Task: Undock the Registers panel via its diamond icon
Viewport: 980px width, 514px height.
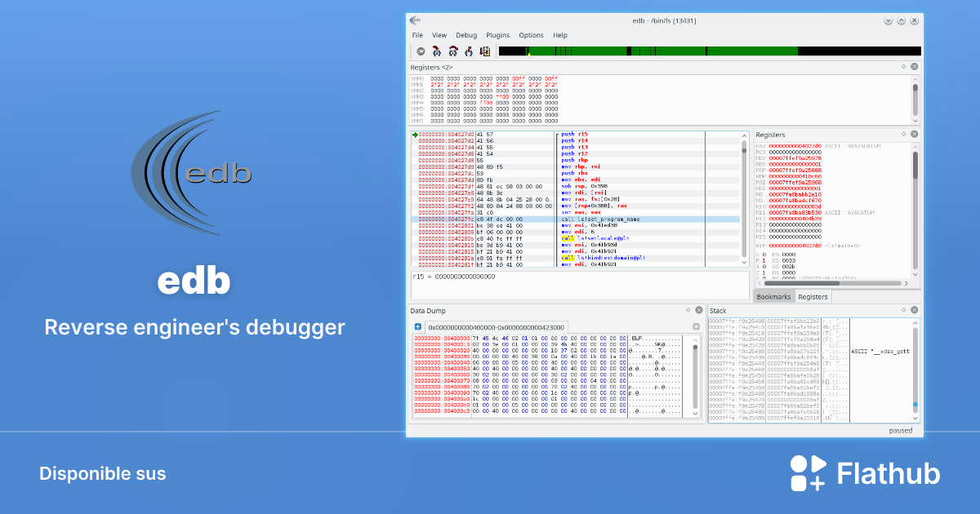Action: 904,134
